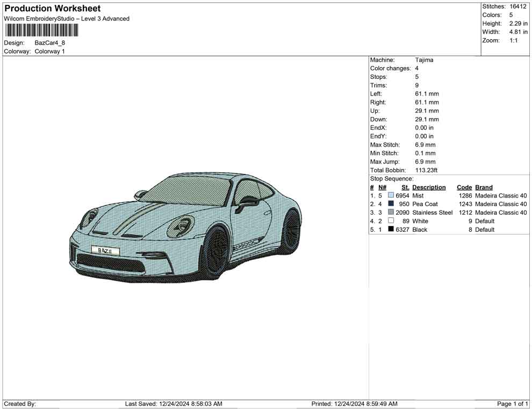Image resolution: width=532 pixels, height=409 pixels.
Task: Click the barcode under the Wilcom subtitle
Action: pyautogui.click(x=41, y=30)
